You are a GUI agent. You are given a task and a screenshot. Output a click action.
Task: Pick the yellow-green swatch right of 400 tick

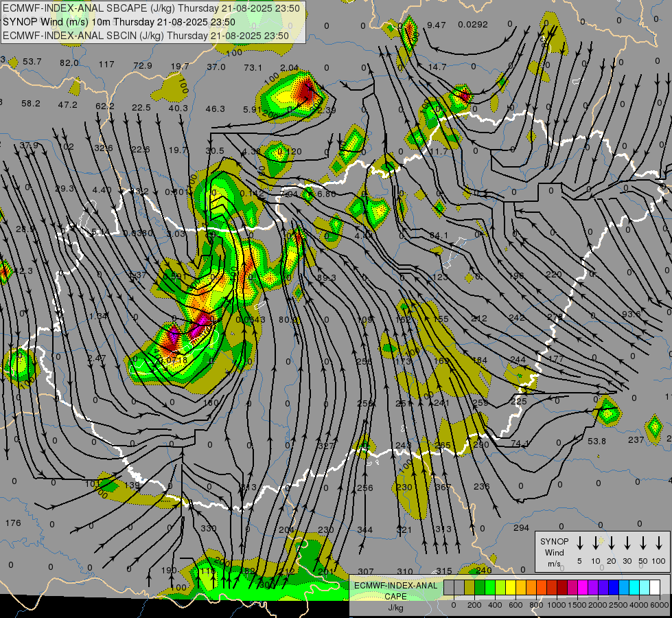coord(500,588)
